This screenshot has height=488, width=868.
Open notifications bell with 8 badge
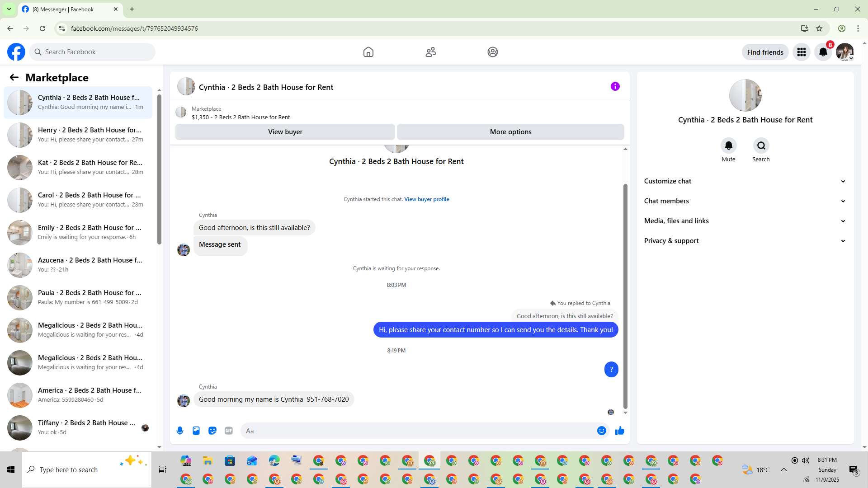pyautogui.click(x=823, y=52)
